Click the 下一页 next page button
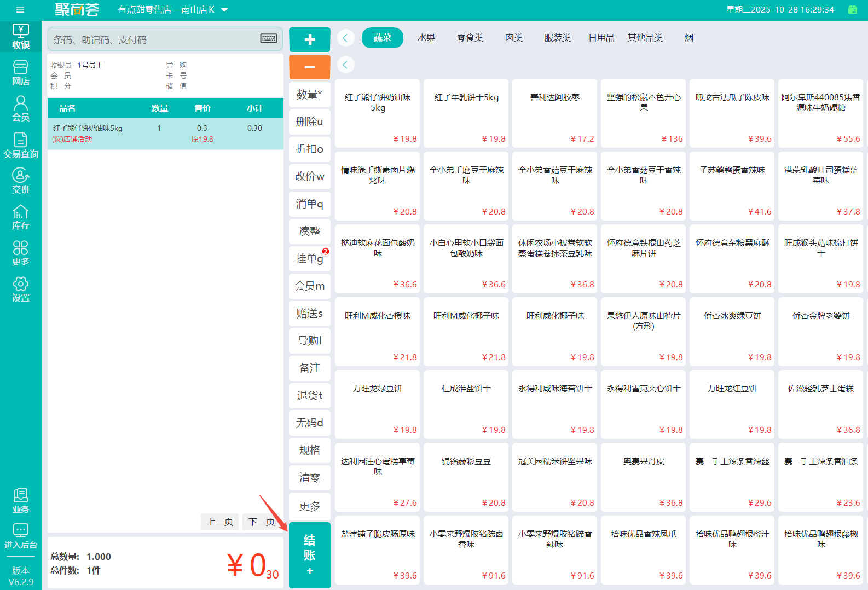The width and height of the screenshot is (868, 590). (262, 522)
